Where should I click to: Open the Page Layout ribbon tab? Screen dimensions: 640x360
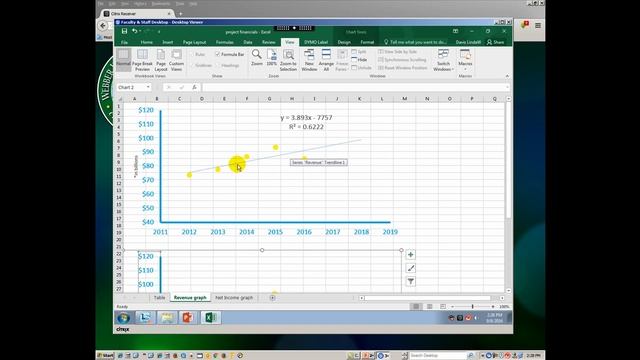[x=194, y=42]
